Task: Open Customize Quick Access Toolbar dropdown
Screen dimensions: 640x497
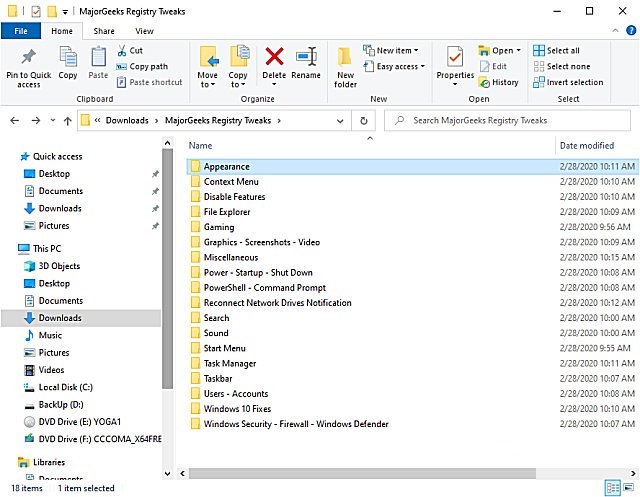Action: click(65, 12)
